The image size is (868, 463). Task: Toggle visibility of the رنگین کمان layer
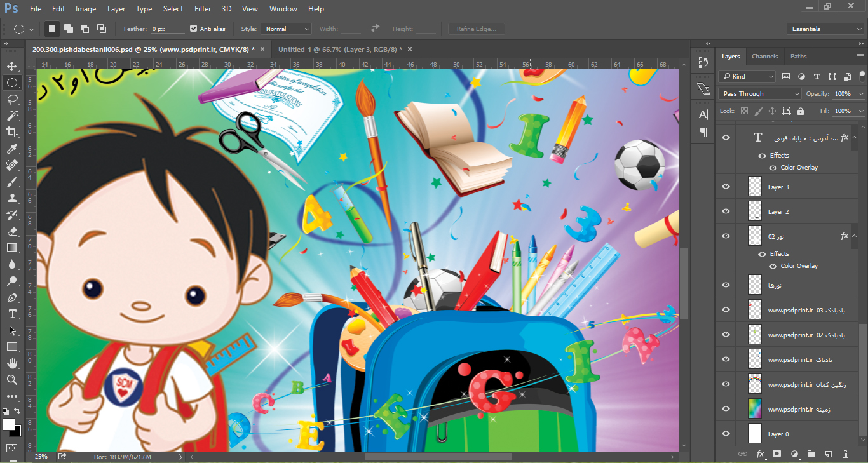tap(726, 384)
